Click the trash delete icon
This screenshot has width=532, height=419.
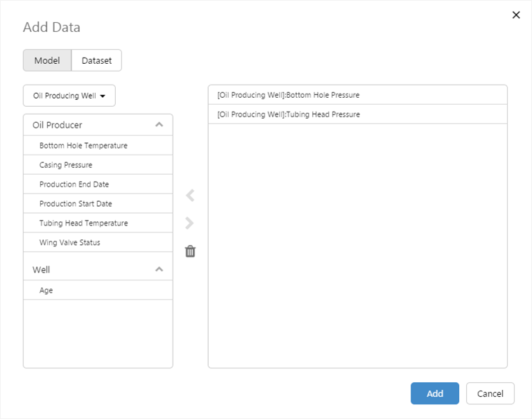pyautogui.click(x=190, y=251)
